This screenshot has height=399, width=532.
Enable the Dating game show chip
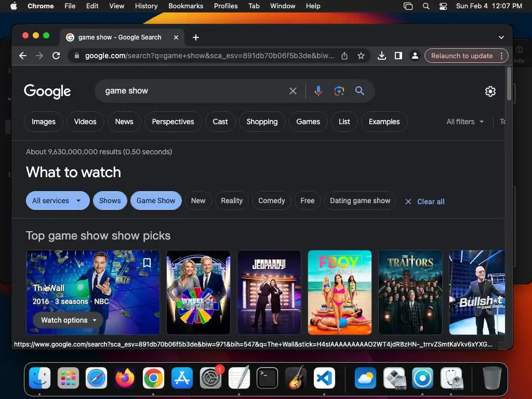click(x=361, y=201)
